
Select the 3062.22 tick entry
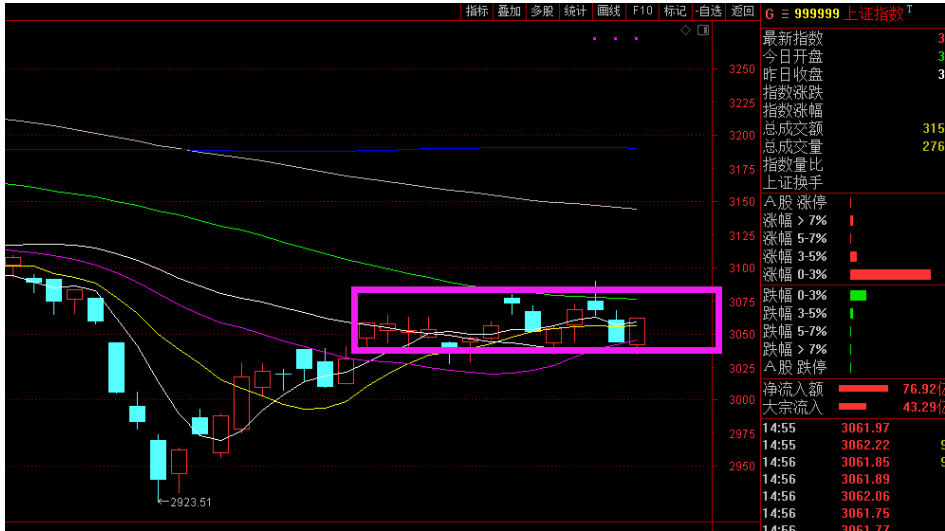pos(865,445)
